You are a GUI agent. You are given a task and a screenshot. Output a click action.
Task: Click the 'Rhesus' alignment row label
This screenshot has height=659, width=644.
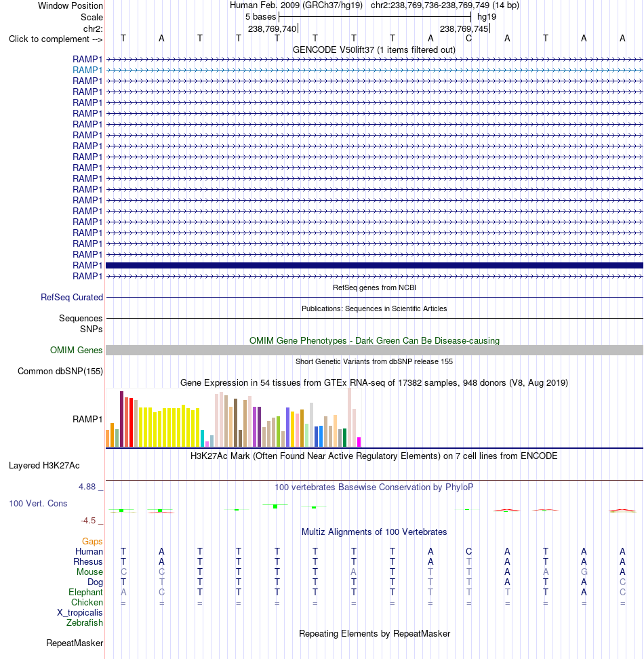88,561
